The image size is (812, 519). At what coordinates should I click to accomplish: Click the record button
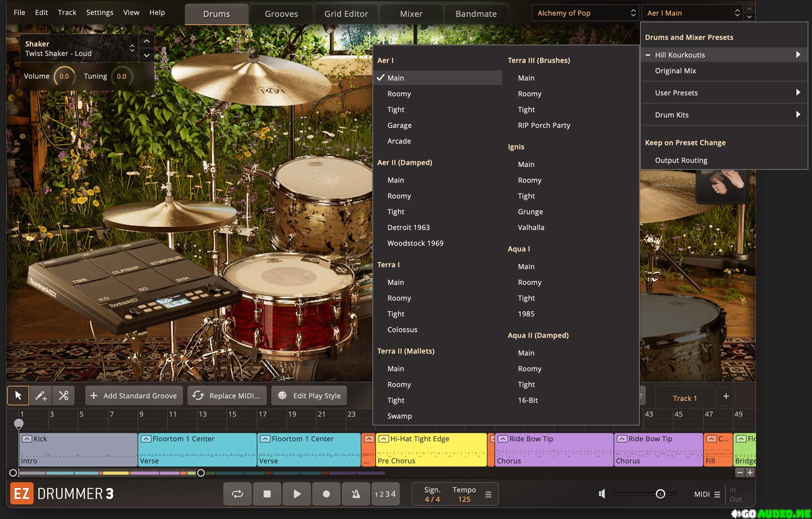[326, 494]
